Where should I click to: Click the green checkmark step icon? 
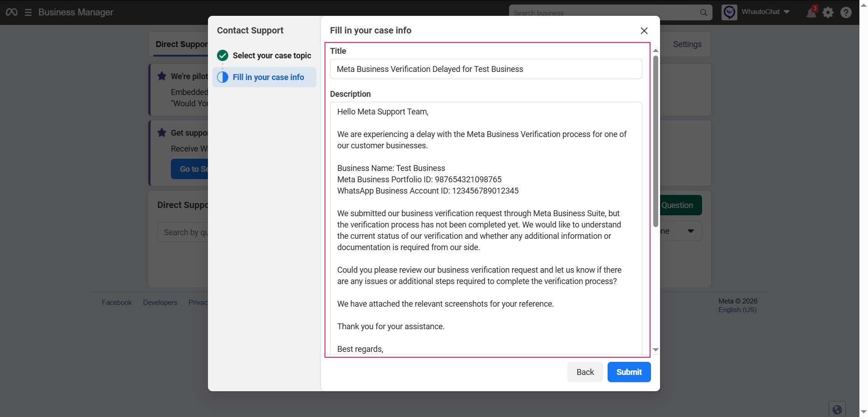(222, 56)
